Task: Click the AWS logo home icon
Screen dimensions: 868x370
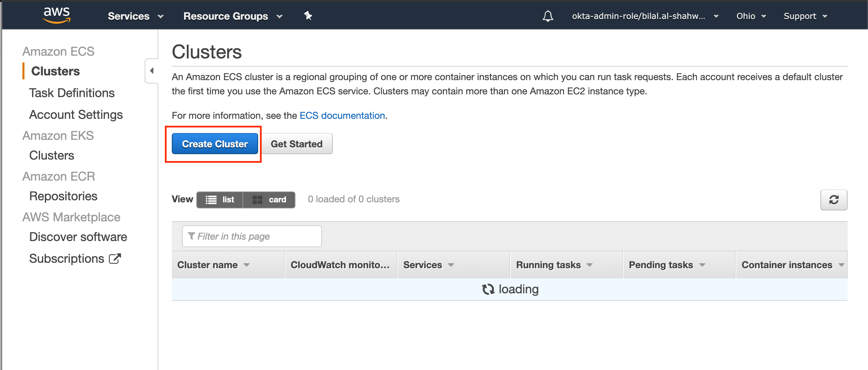Action: [57, 15]
